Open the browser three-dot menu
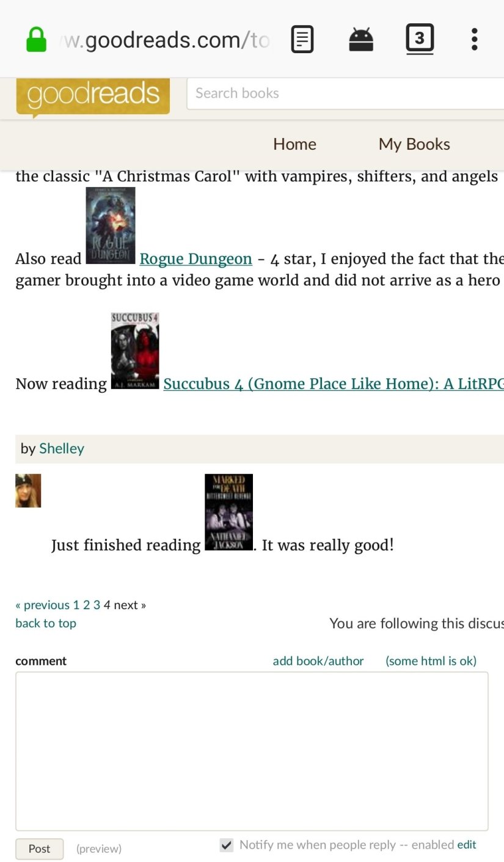 pos(474,39)
